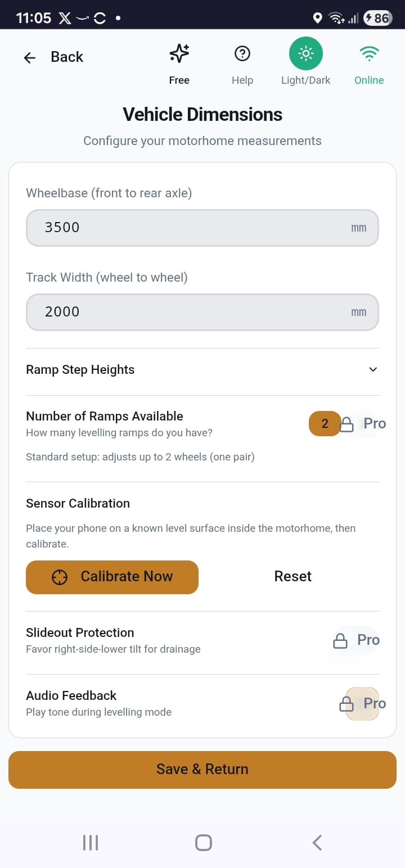Viewport: 405px width, 868px height.
Task: Toggle Light/Dark mode with the sun icon
Action: coord(305,53)
